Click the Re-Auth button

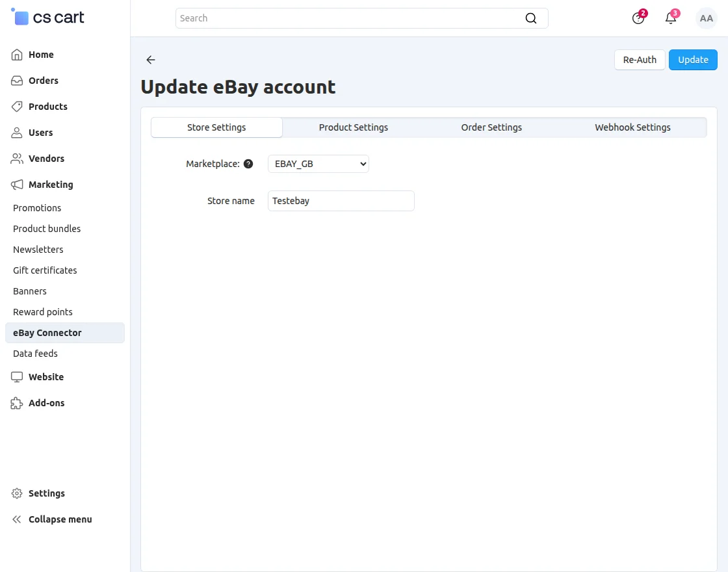coord(640,60)
